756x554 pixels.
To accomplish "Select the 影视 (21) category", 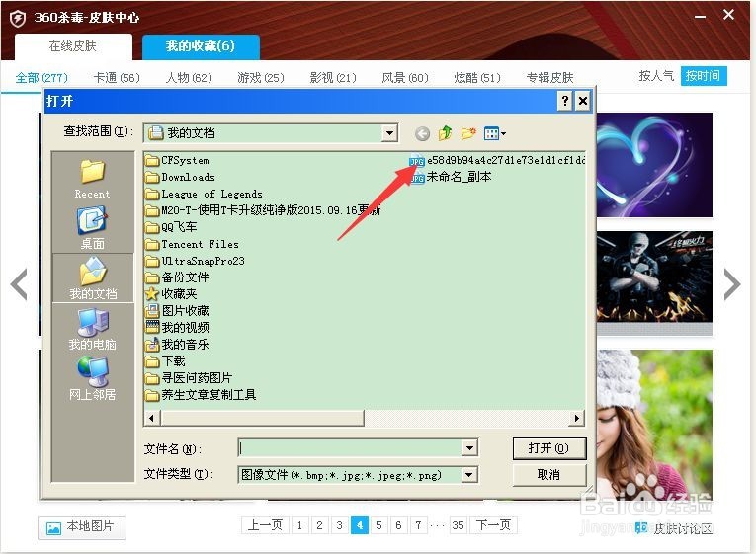I will (x=333, y=78).
